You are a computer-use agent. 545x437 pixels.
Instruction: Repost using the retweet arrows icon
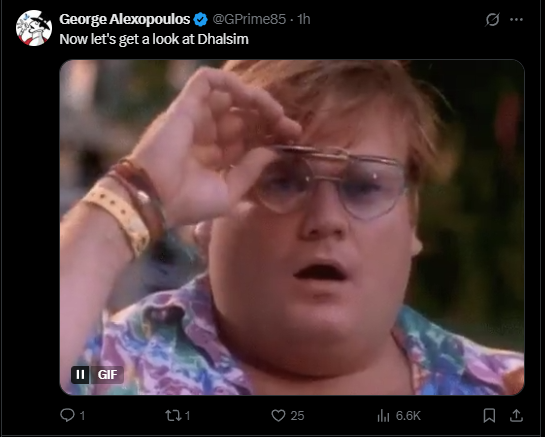pos(173,415)
